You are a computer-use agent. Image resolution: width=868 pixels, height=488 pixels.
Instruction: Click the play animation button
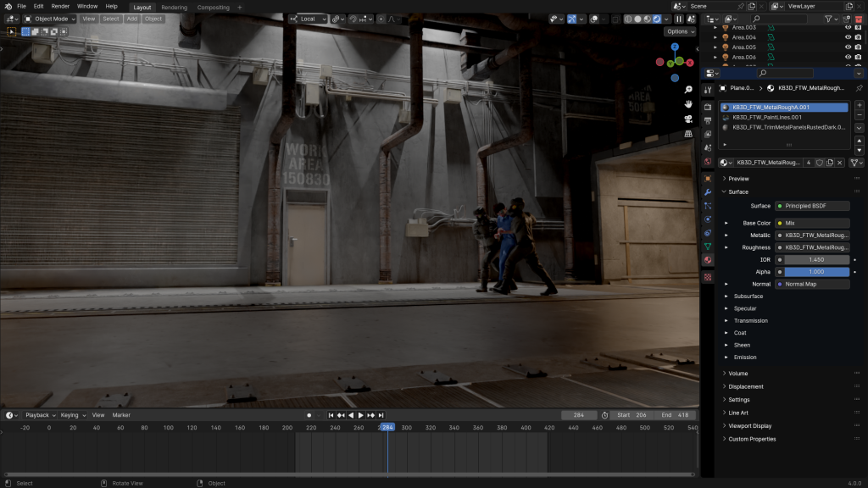360,415
